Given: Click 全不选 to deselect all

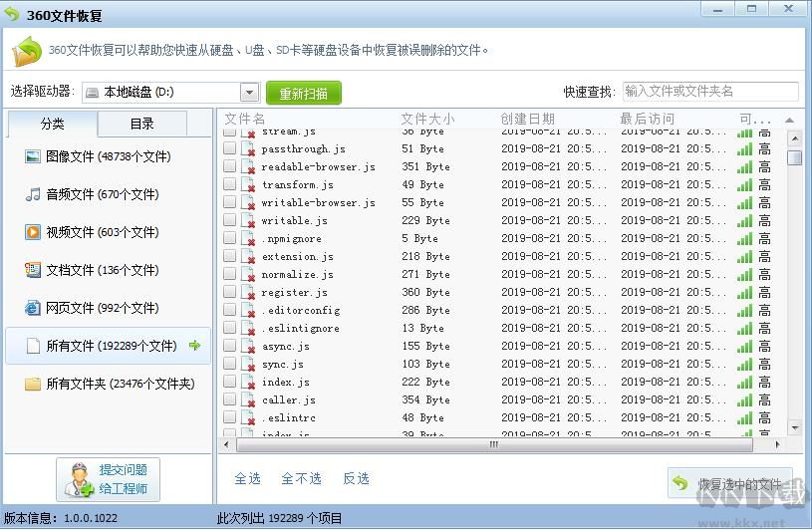Looking at the screenshot, I should click(301, 478).
